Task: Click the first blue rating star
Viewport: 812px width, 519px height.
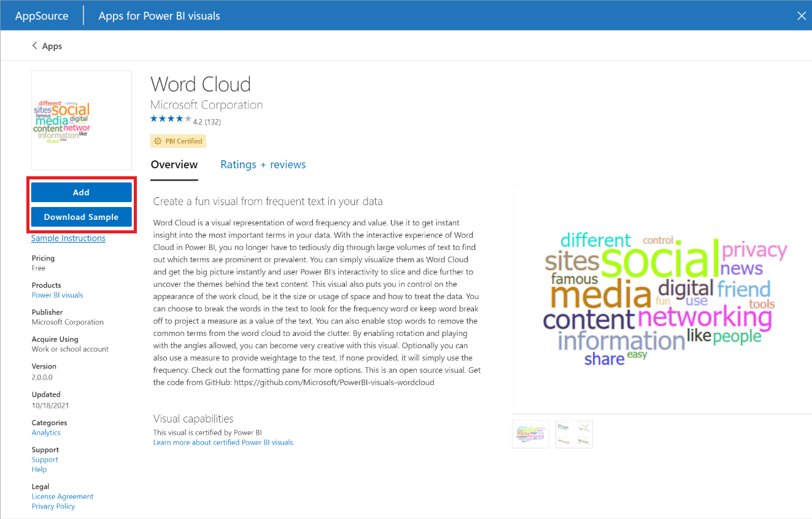Action: coord(155,118)
